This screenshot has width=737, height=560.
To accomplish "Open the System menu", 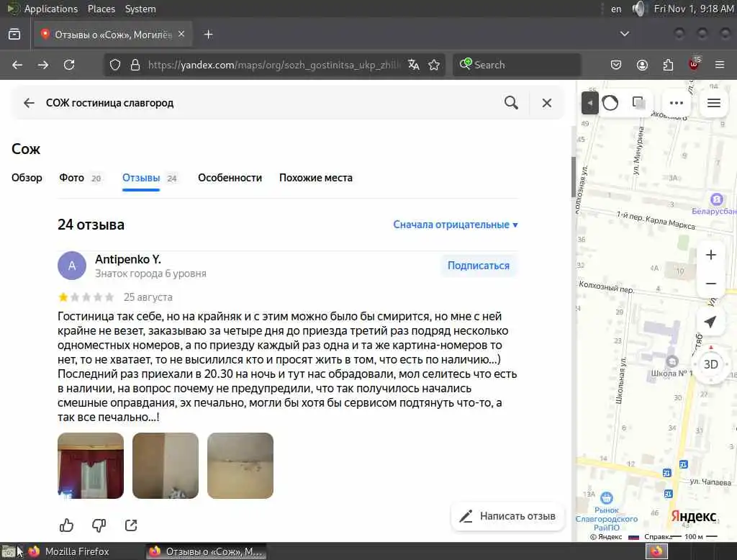I will coord(140,9).
